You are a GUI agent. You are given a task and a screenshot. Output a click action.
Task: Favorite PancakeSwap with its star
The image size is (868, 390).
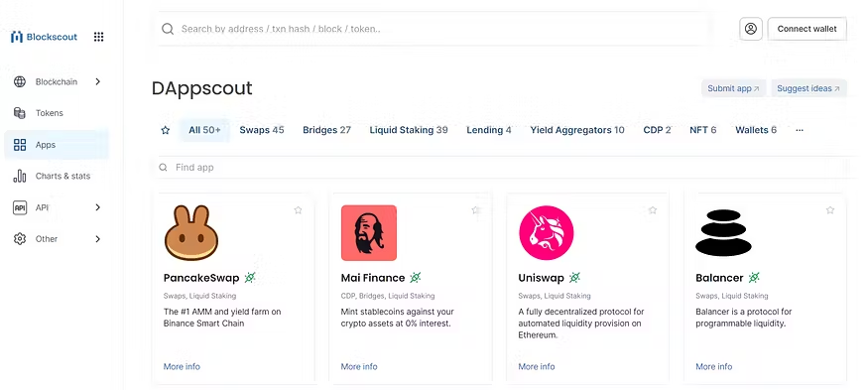298,210
